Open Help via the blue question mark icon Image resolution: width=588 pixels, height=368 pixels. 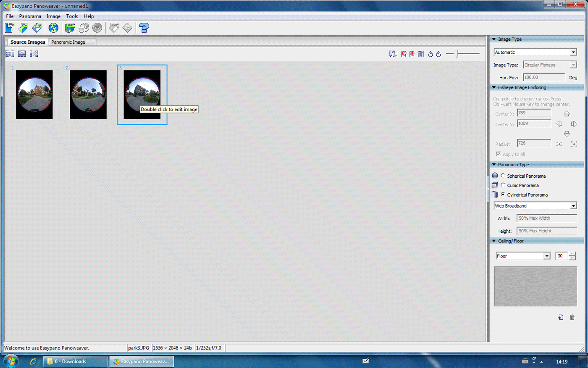[x=144, y=28]
